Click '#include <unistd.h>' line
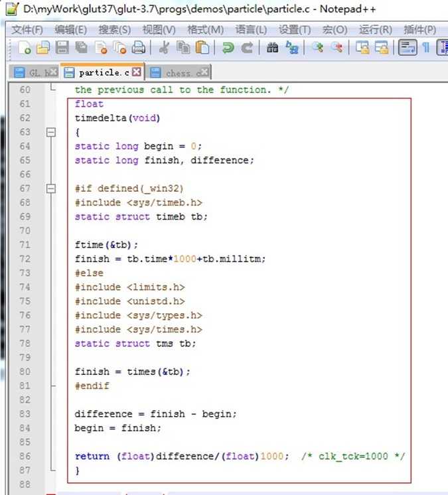The width and height of the screenshot is (448, 495). [x=130, y=301]
